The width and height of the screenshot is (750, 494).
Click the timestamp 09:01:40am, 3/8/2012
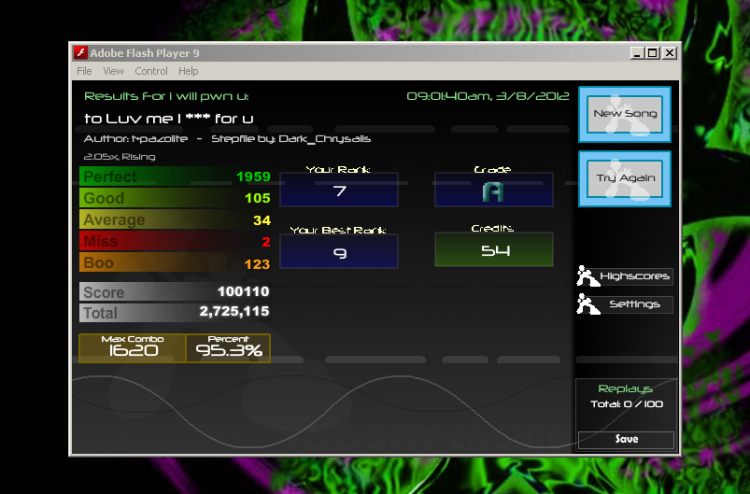coord(488,96)
